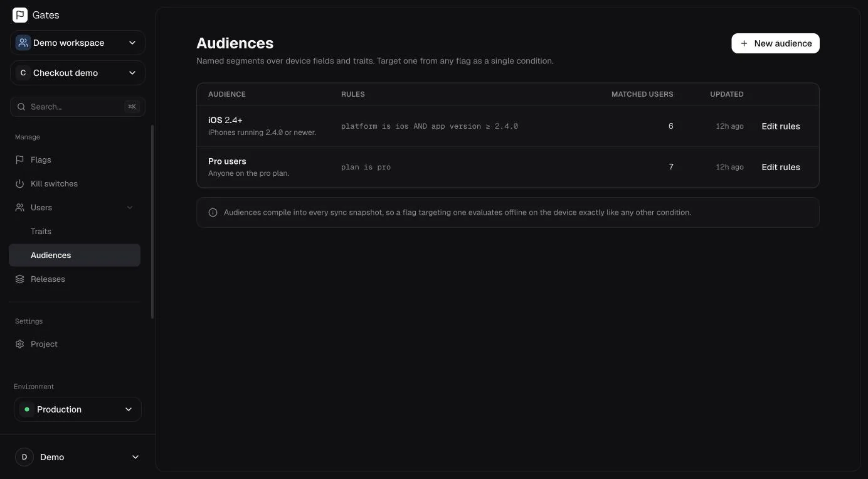Go to Flags in the sidebar

tap(75, 160)
